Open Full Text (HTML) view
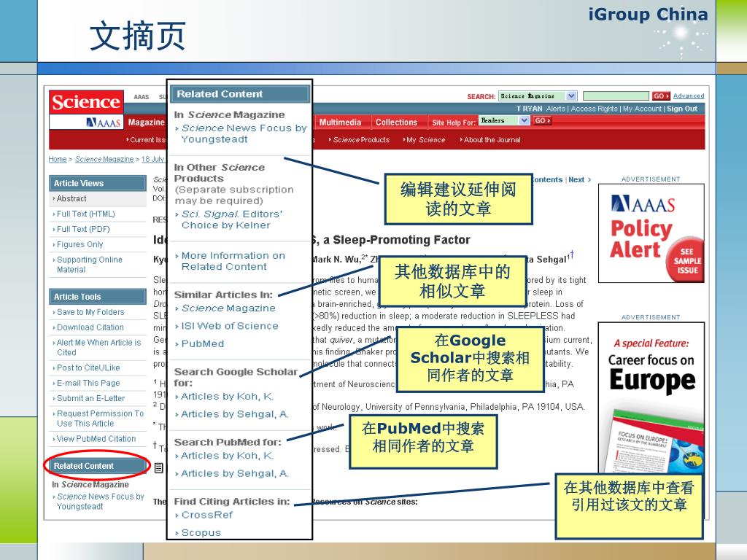 coord(86,214)
